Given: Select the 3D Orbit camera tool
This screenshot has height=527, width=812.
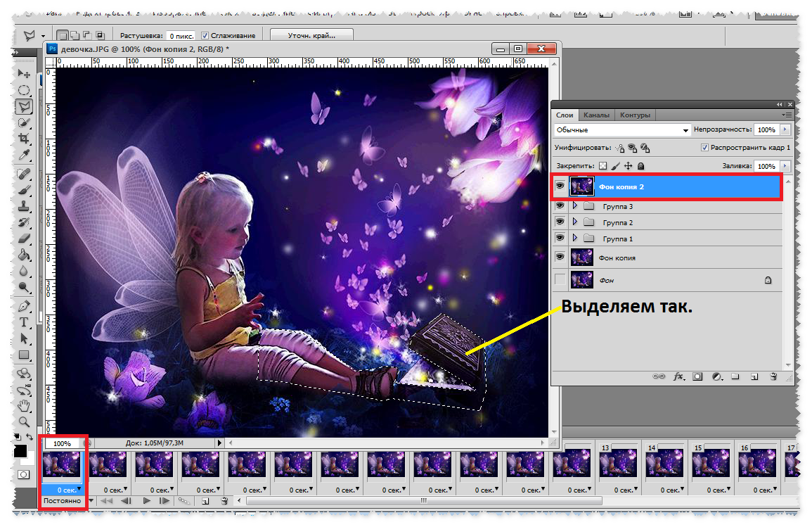Looking at the screenshot, I should (24, 391).
